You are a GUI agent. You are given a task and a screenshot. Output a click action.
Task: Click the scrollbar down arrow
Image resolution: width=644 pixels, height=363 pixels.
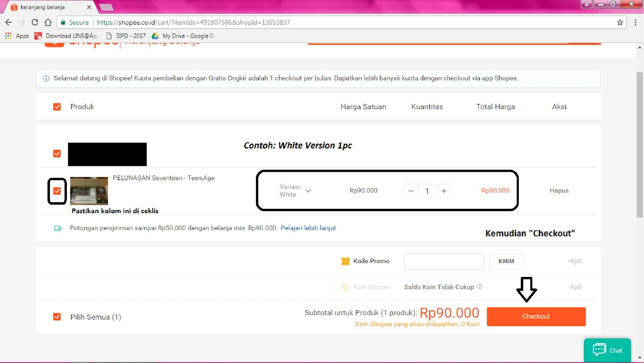[640, 358]
